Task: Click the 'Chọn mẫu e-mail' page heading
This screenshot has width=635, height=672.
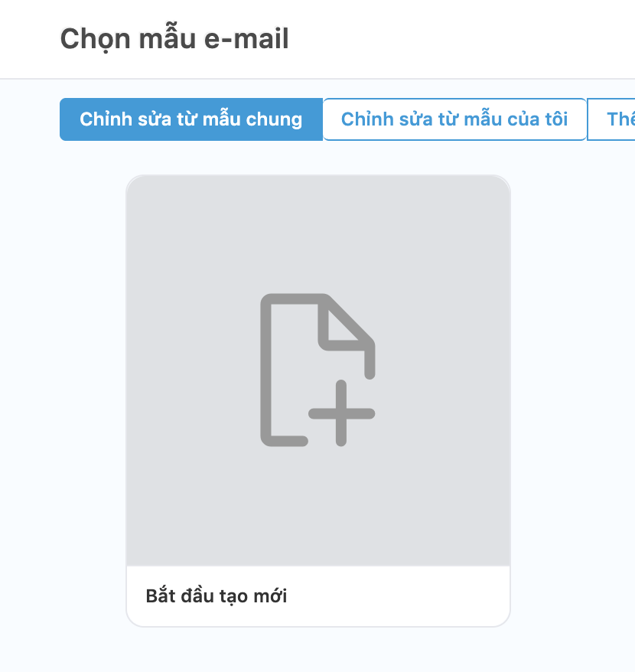Action: (174, 38)
